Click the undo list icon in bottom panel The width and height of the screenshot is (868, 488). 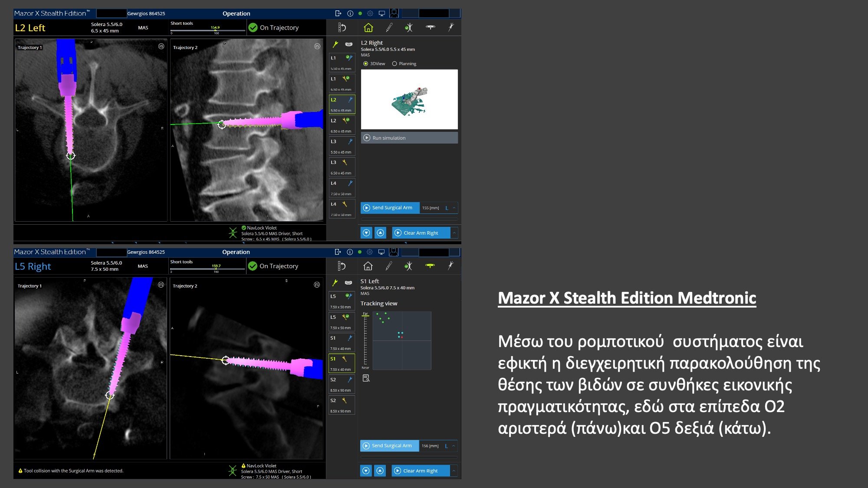[342, 266]
